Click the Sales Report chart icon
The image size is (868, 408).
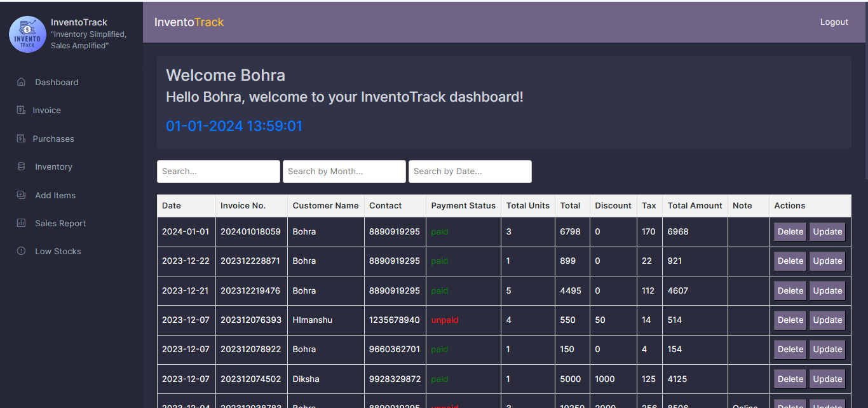pos(21,223)
